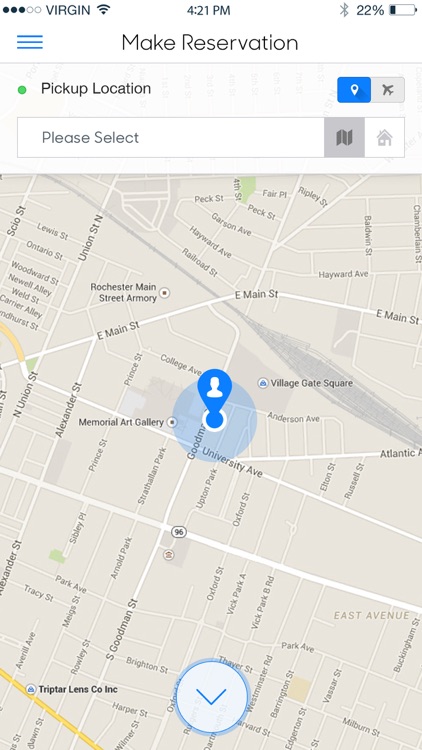Screen dimensions: 422x750
Task: Tap Triptar Lens Co Inc marker
Action: pos(31,689)
